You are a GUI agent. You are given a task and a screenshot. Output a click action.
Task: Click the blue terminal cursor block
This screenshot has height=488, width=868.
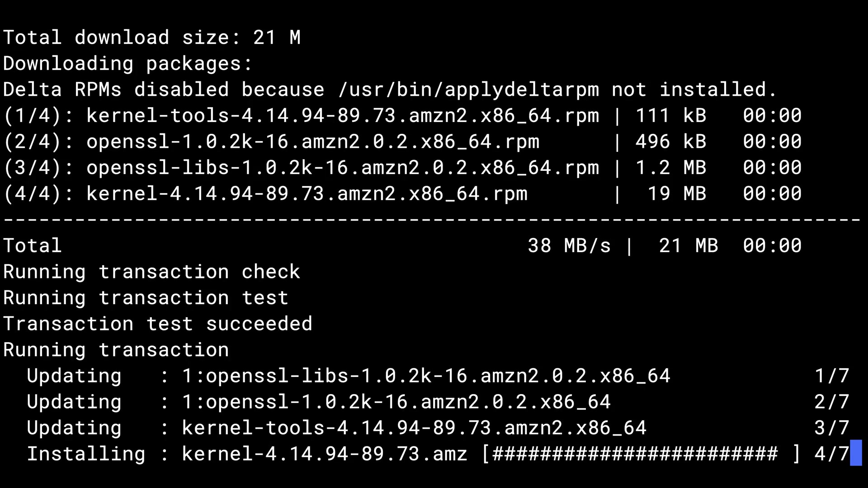[856, 453]
